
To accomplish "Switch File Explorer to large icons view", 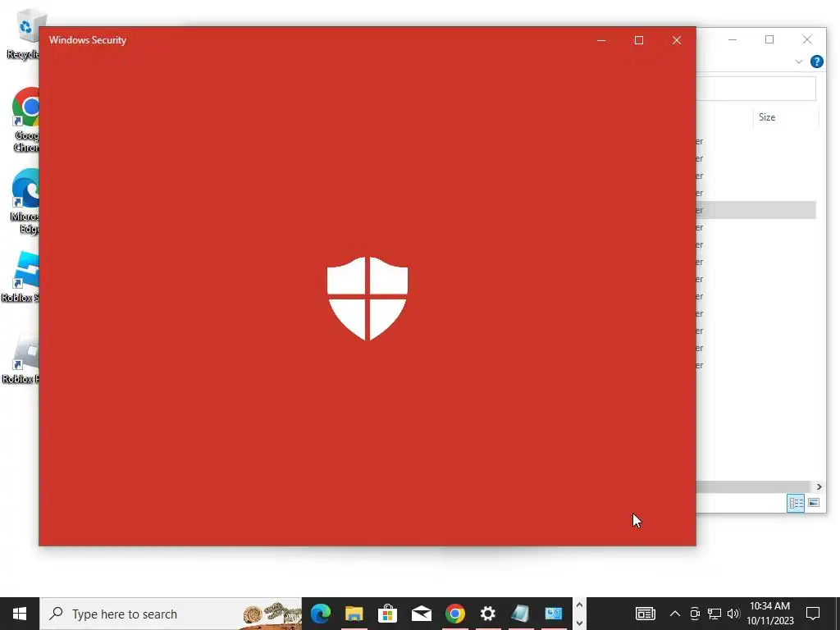I will tap(813, 503).
